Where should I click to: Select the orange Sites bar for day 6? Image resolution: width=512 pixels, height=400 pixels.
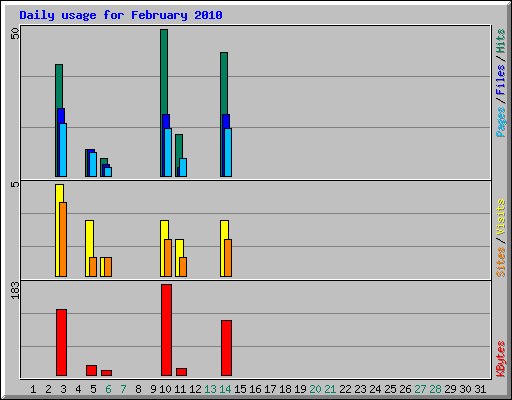[108, 267]
